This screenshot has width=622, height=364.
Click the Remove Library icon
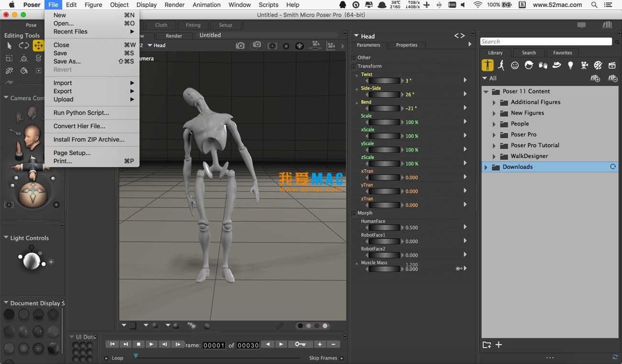pyautogui.click(x=612, y=78)
